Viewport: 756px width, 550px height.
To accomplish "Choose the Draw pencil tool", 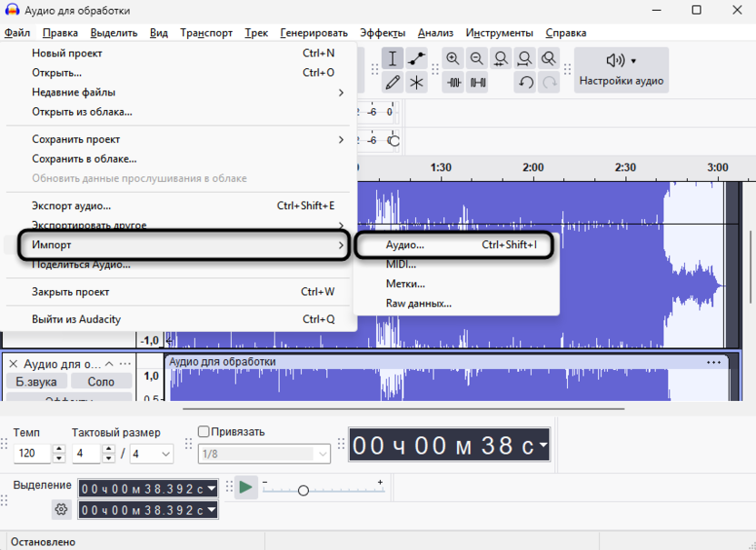I will (x=393, y=83).
